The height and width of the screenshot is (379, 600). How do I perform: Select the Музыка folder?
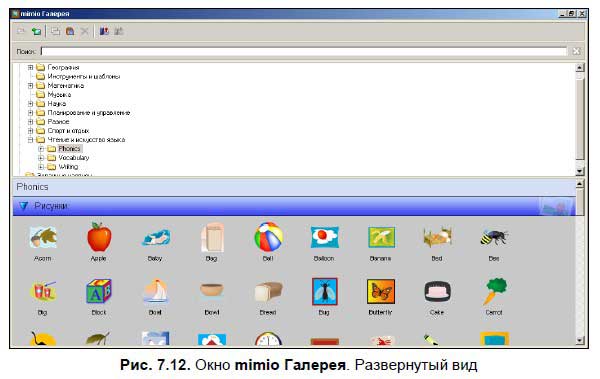(x=59, y=95)
